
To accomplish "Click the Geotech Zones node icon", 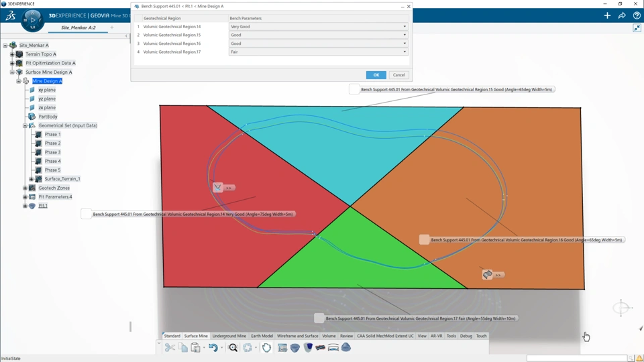I will [32, 188].
